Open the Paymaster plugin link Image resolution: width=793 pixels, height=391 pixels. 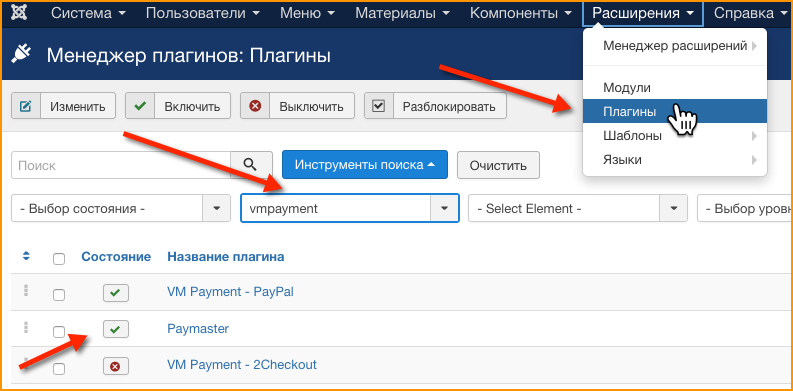click(x=198, y=329)
